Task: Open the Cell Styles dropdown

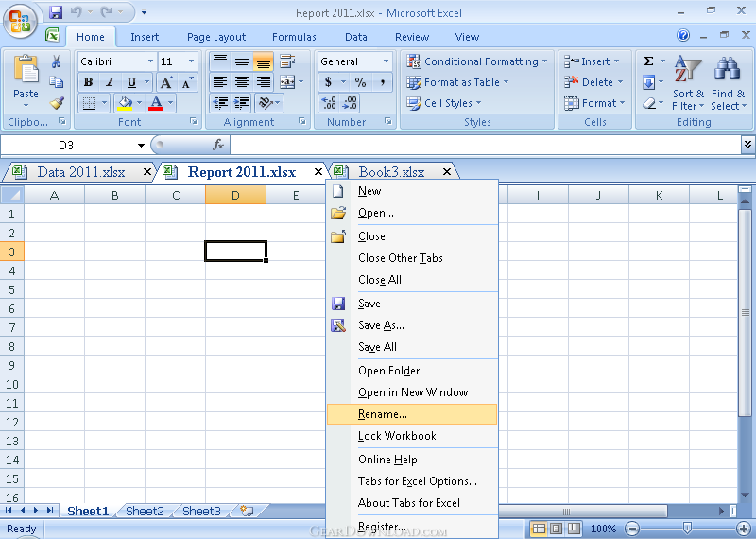Action: click(444, 103)
